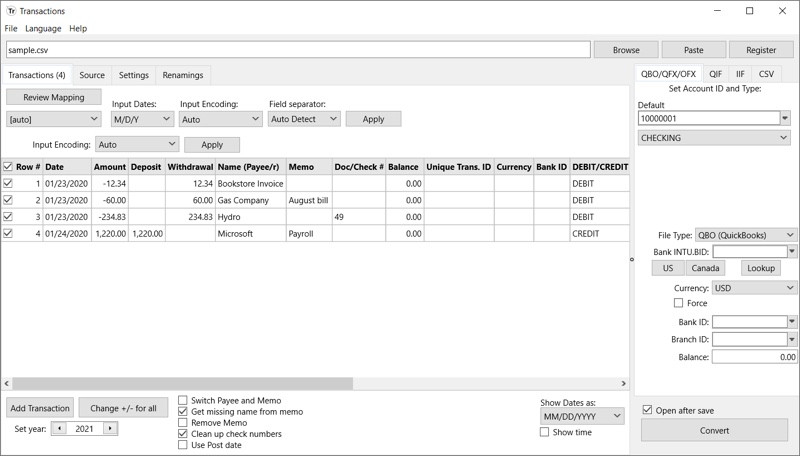Click the horizontal scrollbar right arrow
Screen dimensions: 800x456
click(x=623, y=383)
